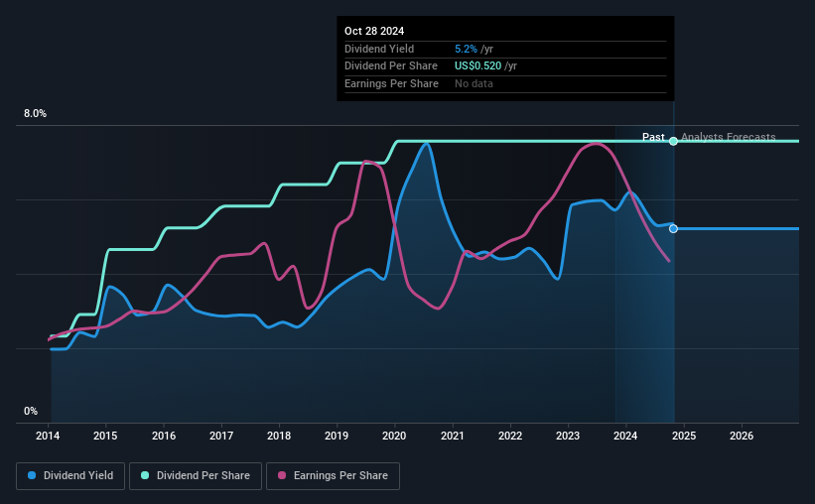Click the pink Earnings Per Share legend dot
Image resolution: width=815 pixels, height=504 pixels.
point(282,475)
